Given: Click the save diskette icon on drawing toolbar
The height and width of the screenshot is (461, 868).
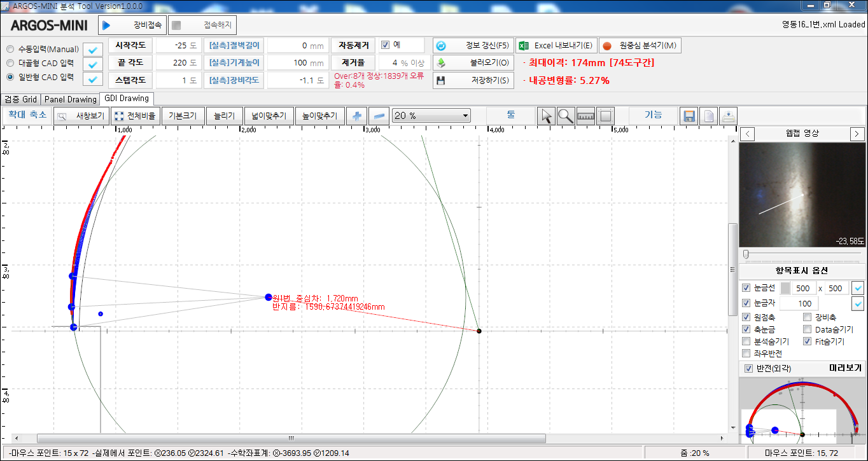Looking at the screenshot, I should (689, 116).
